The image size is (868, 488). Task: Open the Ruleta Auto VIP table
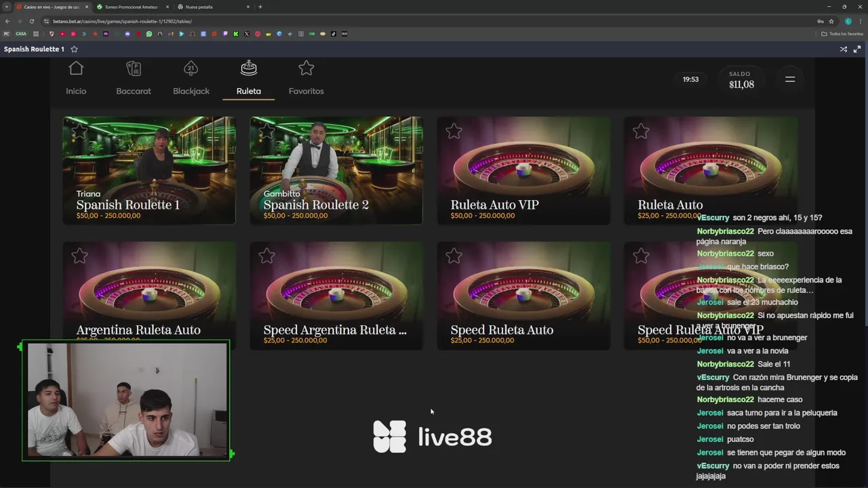(524, 170)
